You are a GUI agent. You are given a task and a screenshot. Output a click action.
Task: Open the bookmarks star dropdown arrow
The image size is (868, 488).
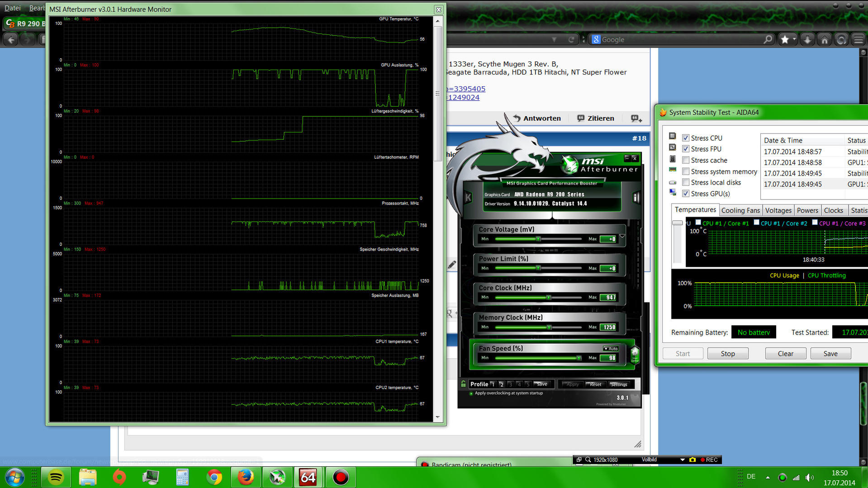794,40
